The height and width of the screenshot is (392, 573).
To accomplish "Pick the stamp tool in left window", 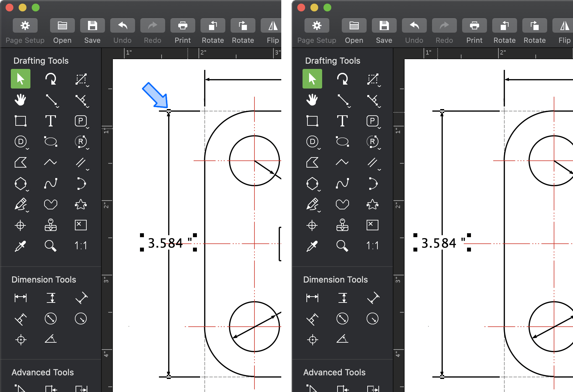I will [x=51, y=225].
